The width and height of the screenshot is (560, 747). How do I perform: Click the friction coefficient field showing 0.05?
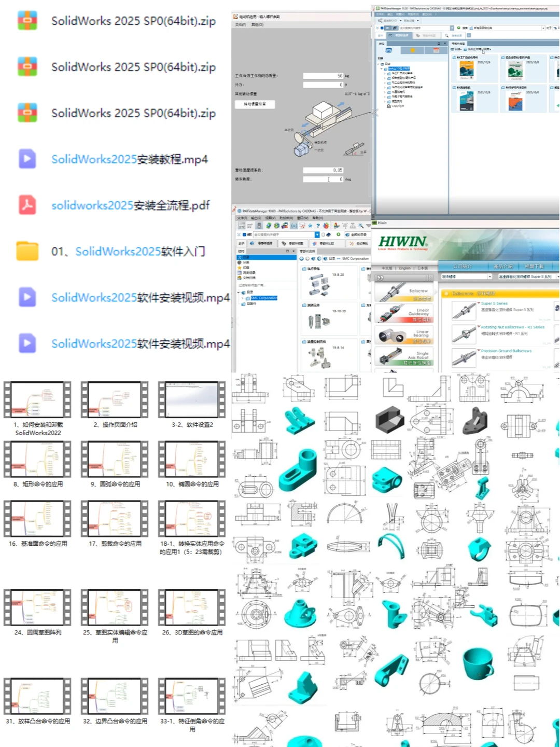tap(323, 170)
